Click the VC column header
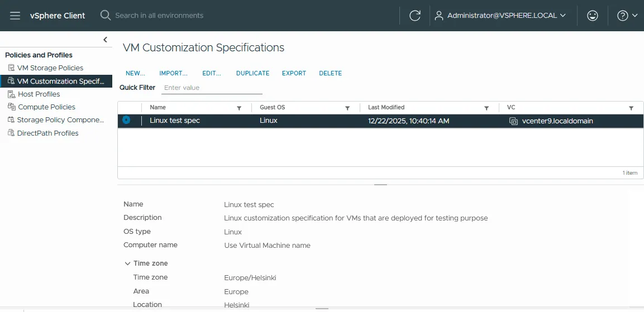 pyautogui.click(x=511, y=108)
